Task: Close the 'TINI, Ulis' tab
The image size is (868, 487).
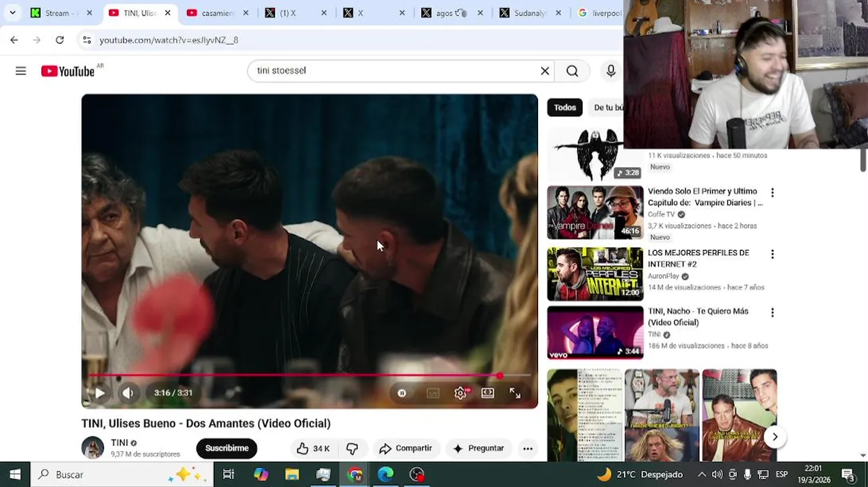Action: click(168, 13)
